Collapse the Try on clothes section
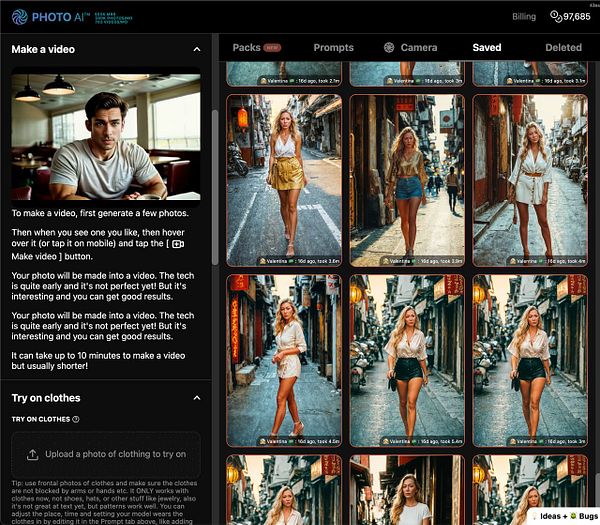Viewport: 600px width, 525px height. (x=197, y=398)
